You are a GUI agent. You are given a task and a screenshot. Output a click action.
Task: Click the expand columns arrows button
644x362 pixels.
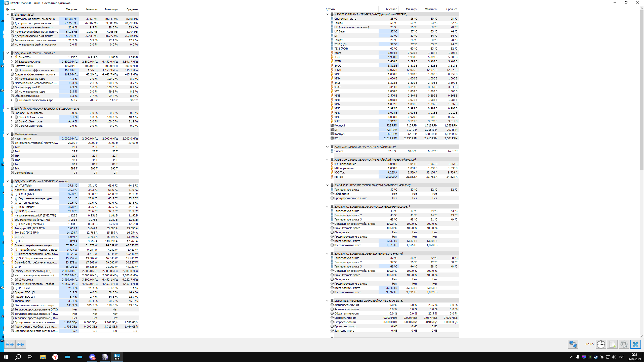[10, 344]
